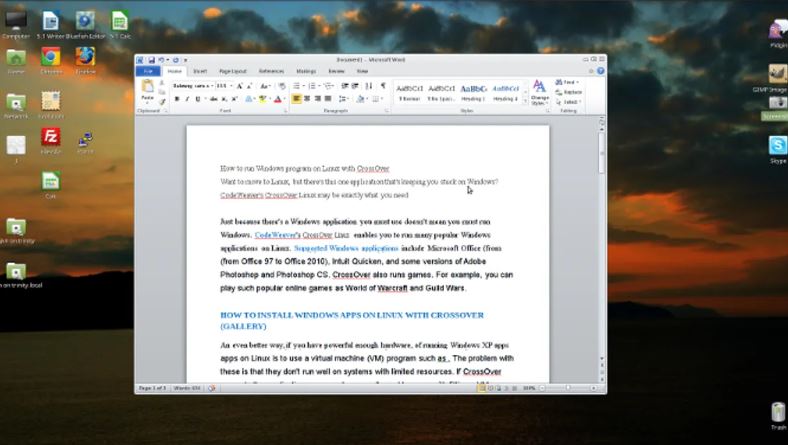Click the Grow Font icon
The height and width of the screenshot is (445, 788).
240,86
